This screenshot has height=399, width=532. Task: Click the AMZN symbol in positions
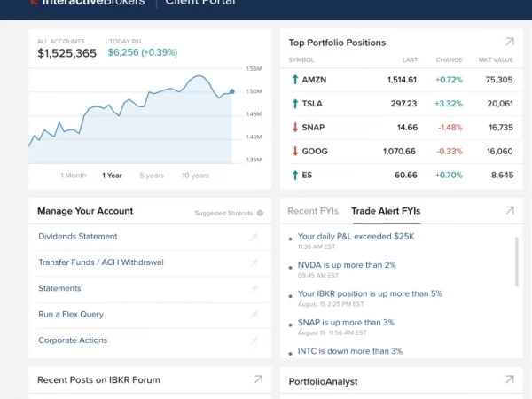pyautogui.click(x=314, y=80)
